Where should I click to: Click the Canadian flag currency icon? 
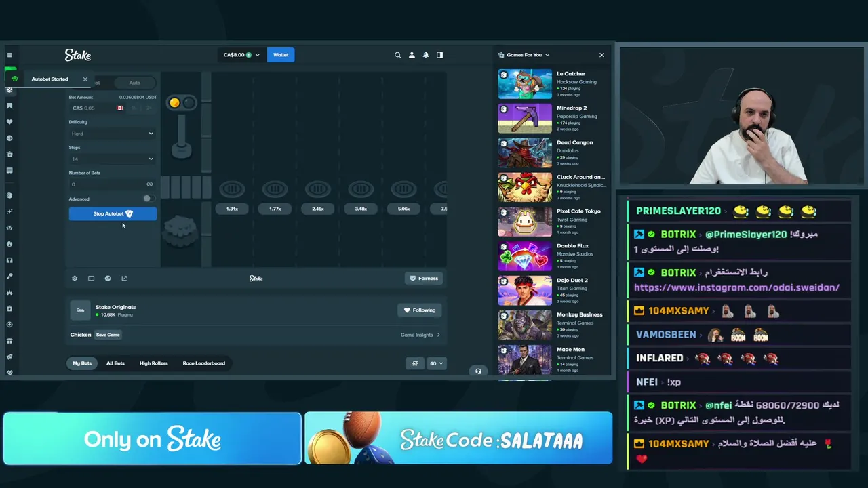(119, 108)
